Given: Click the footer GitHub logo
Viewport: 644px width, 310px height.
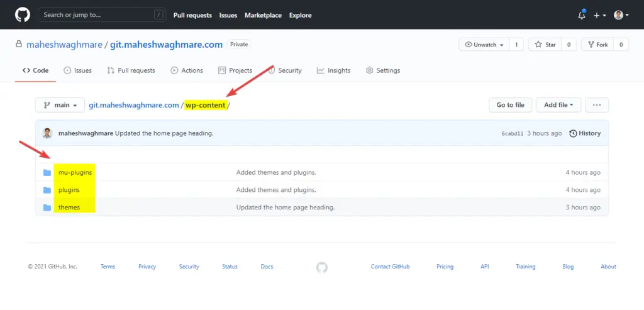Looking at the screenshot, I should coord(322,268).
